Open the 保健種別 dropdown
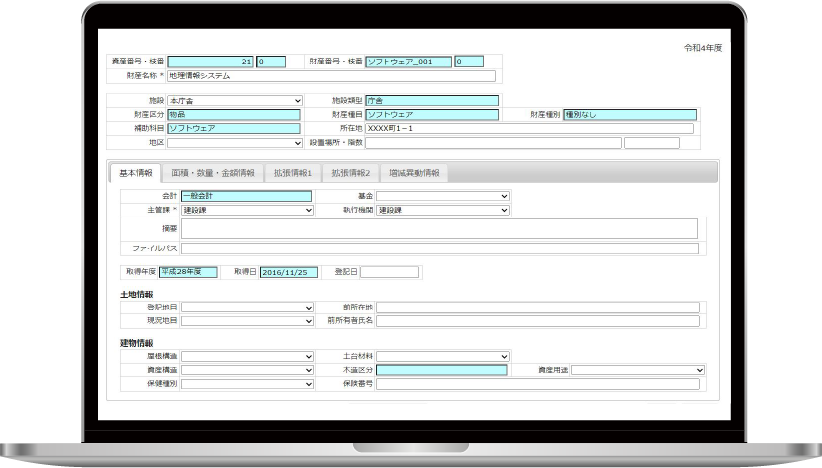The height and width of the screenshot is (468, 822). tap(247, 384)
